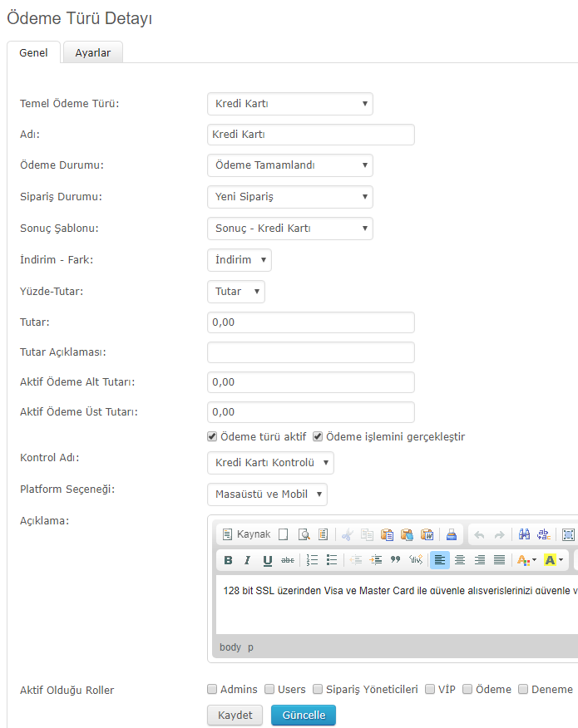Check the Deneme role checkbox
Image resolution: width=578 pixels, height=728 pixels.
[523, 689]
